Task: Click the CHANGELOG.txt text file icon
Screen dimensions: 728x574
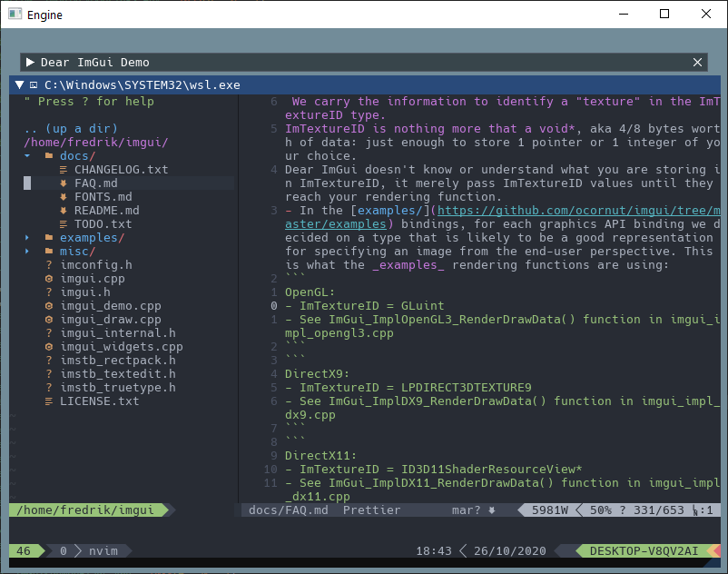Action: tap(64, 170)
